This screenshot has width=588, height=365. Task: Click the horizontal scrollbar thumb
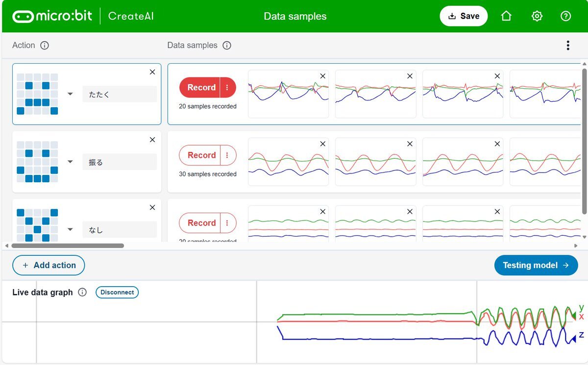[x=68, y=245]
